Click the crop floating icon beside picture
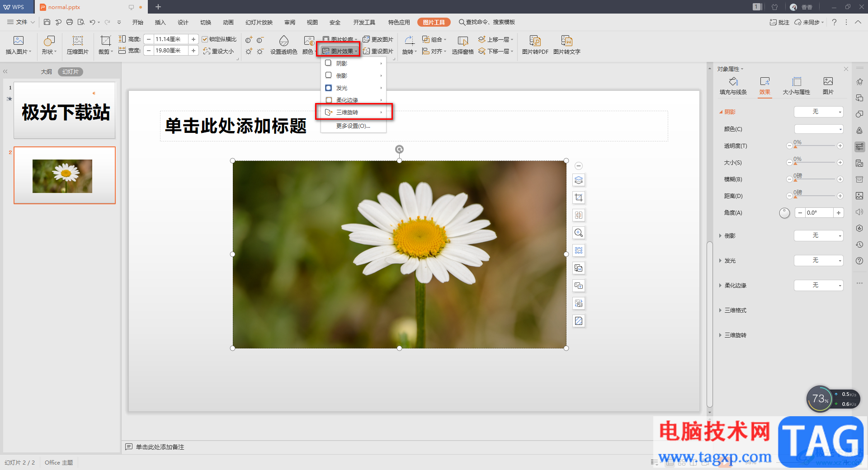The image size is (868, 470). 579,197
